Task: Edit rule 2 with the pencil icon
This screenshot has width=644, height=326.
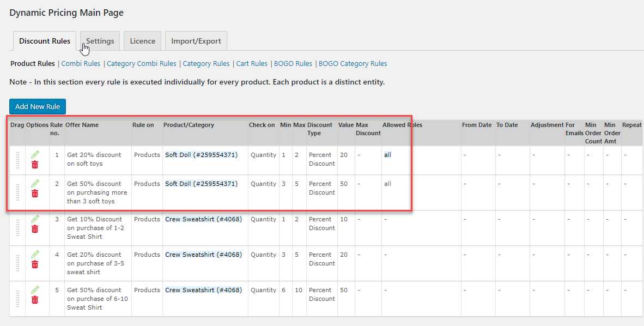Action: pos(35,183)
